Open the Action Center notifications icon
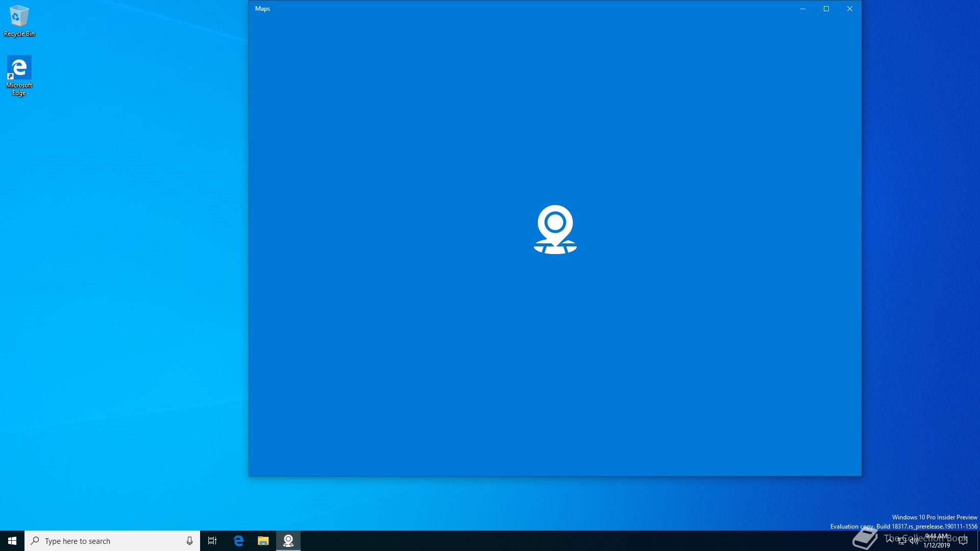 point(963,541)
